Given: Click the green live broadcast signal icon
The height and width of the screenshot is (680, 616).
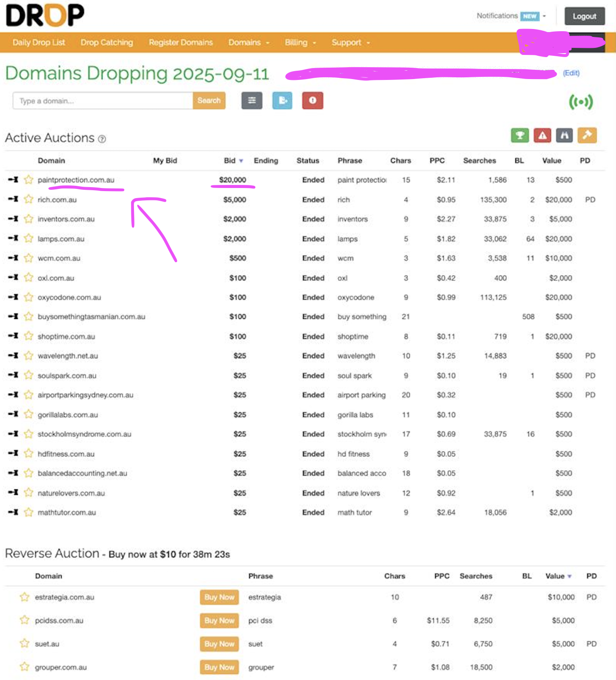Looking at the screenshot, I should [x=580, y=102].
